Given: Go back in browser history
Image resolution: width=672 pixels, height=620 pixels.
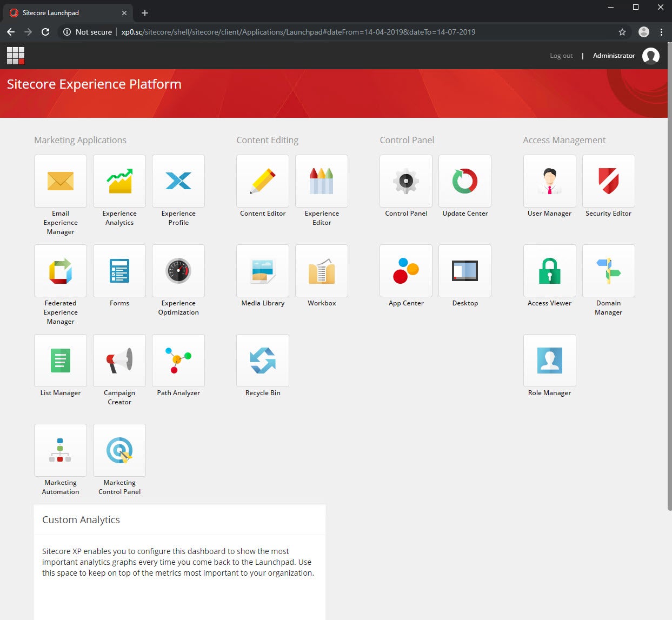Looking at the screenshot, I should tap(11, 32).
